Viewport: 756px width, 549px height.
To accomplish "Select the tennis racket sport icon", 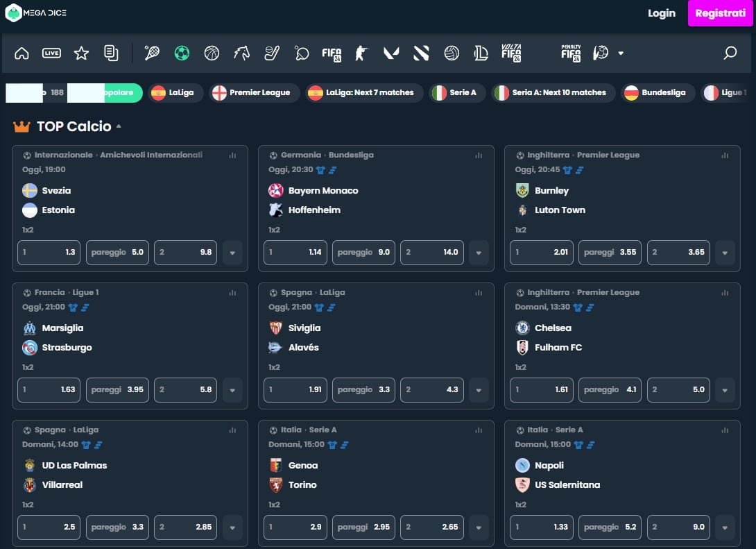I will click(152, 53).
